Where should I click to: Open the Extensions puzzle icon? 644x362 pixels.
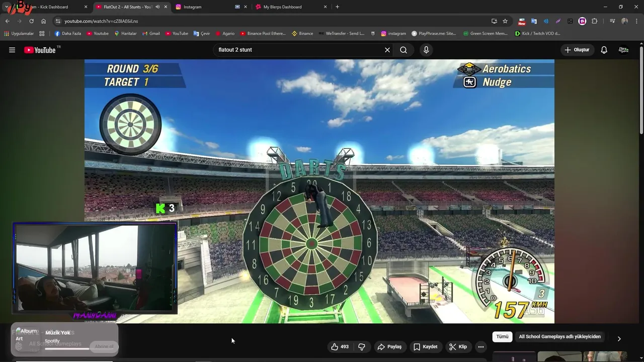(595, 21)
